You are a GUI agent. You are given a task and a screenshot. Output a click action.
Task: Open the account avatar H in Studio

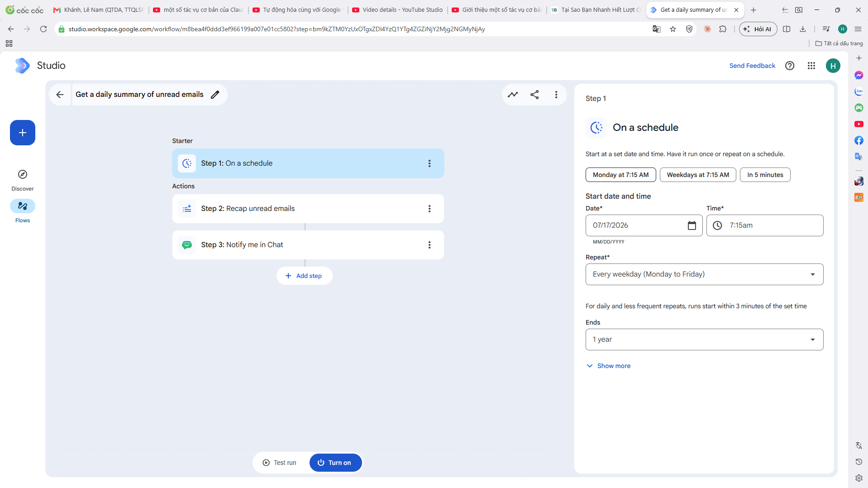tap(833, 66)
